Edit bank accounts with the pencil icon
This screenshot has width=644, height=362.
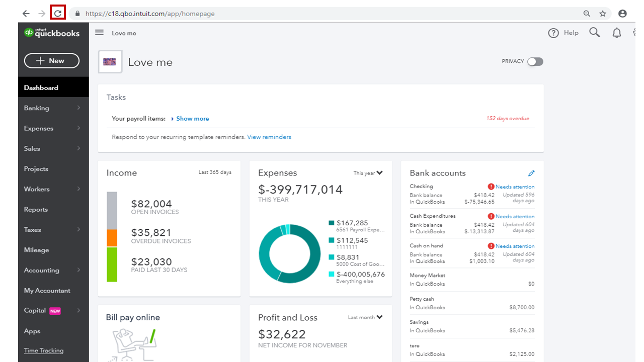pos(531,173)
